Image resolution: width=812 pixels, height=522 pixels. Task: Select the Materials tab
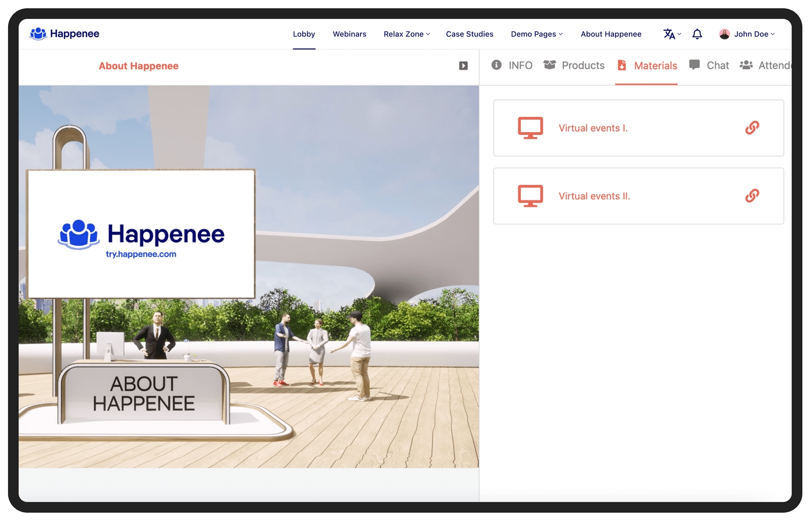647,66
